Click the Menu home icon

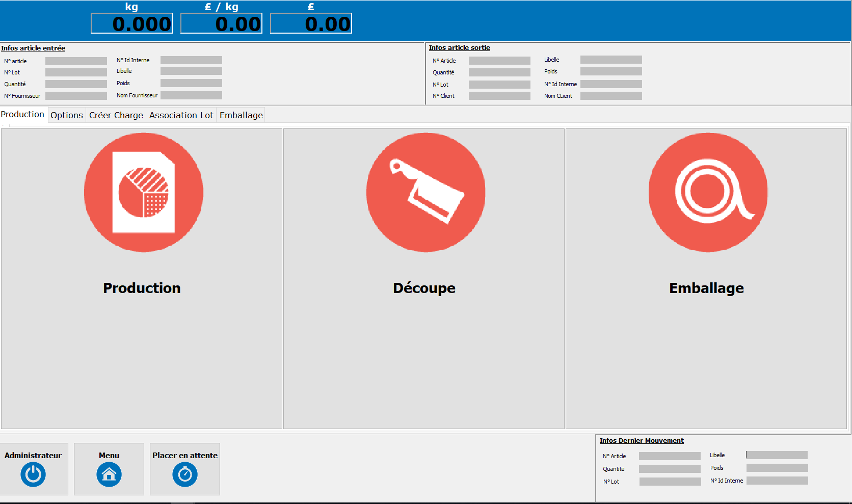109,474
